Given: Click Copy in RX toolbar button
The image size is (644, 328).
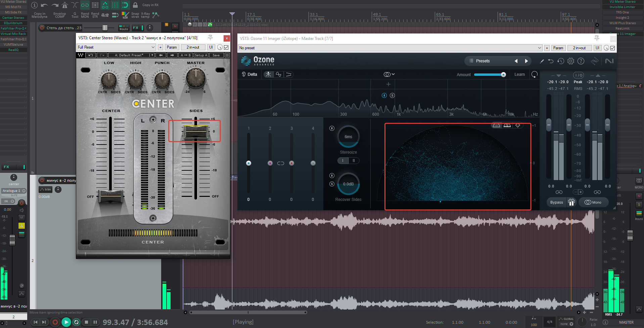Looking at the screenshot, I should click(150, 5).
